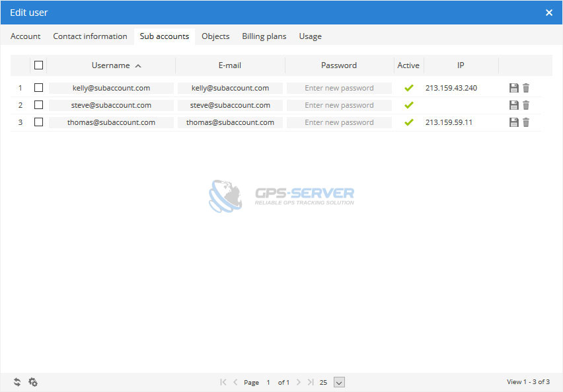Switch to the Billing plans tab
The width and height of the screenshot is (563, 392).
pyautogui.click(x=264, y=36)
